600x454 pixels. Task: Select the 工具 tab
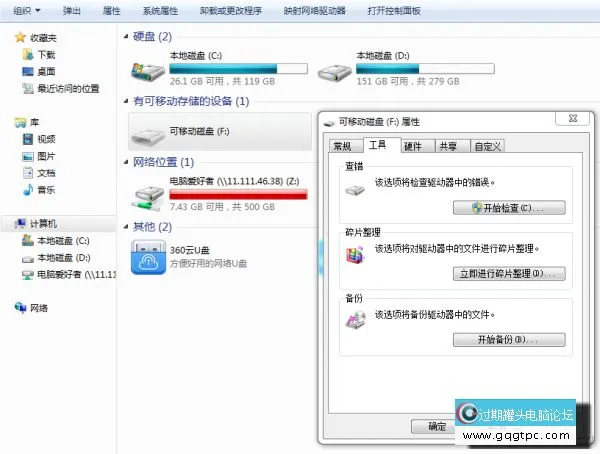(x=382, y=145)
